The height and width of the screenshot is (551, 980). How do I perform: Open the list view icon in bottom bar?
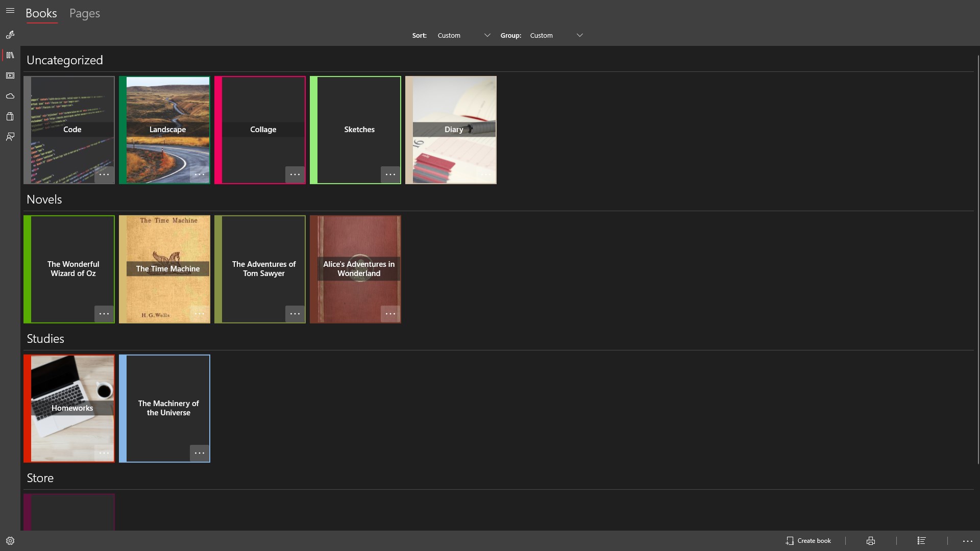tap(922, 540)
